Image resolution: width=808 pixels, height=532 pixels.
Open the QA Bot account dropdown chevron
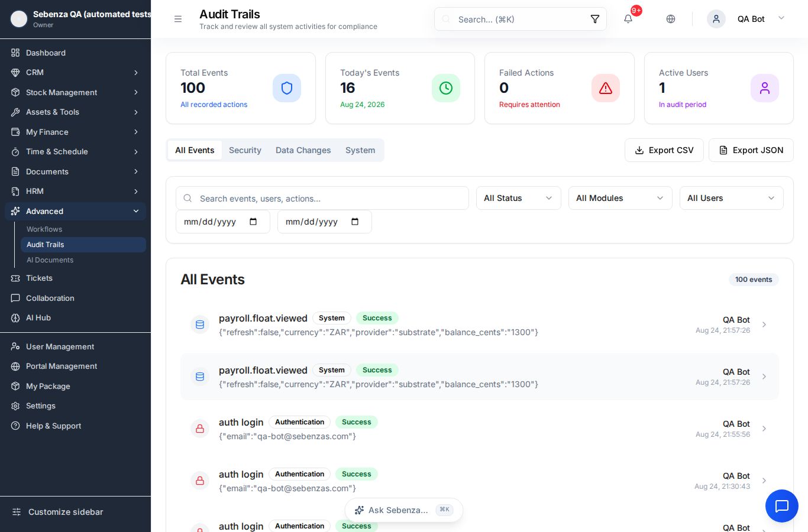pos(781,18)
